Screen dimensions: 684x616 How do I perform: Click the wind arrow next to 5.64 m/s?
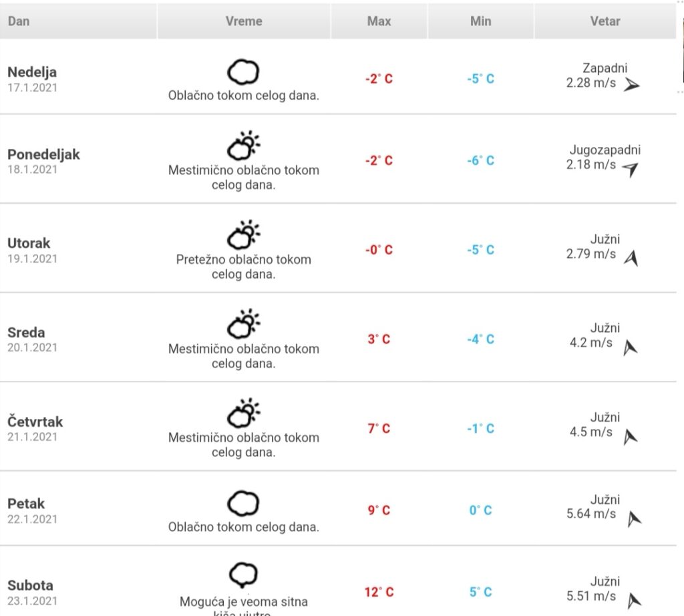634,518
